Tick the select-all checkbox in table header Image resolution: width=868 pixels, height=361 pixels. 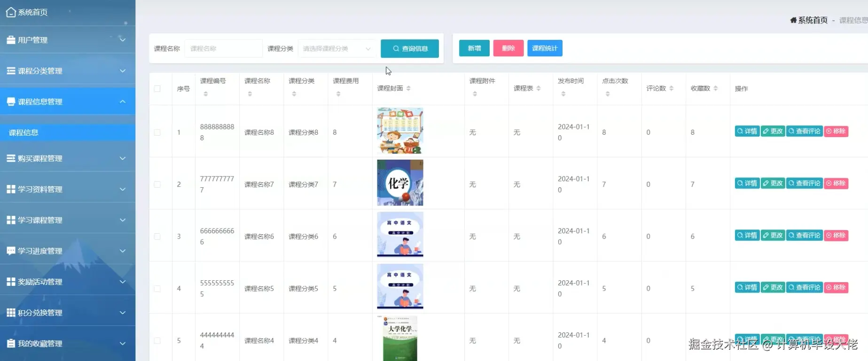point(157,89)
